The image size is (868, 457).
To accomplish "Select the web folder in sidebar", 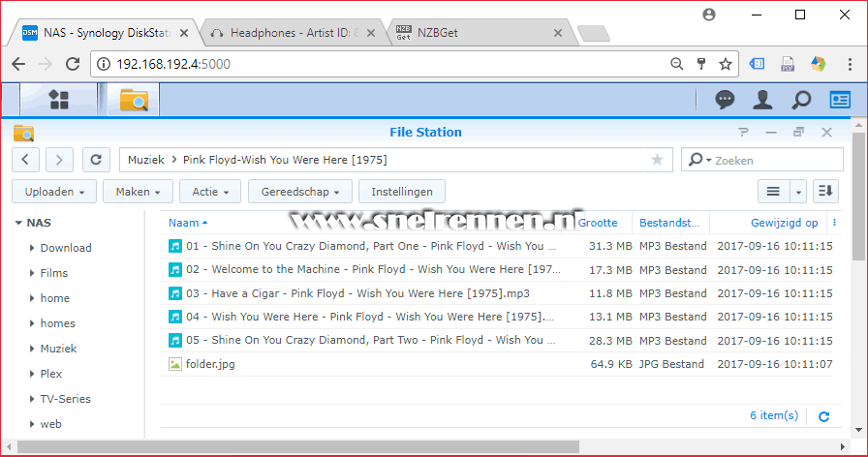I will pyautogui.click(x=51, y=424).
